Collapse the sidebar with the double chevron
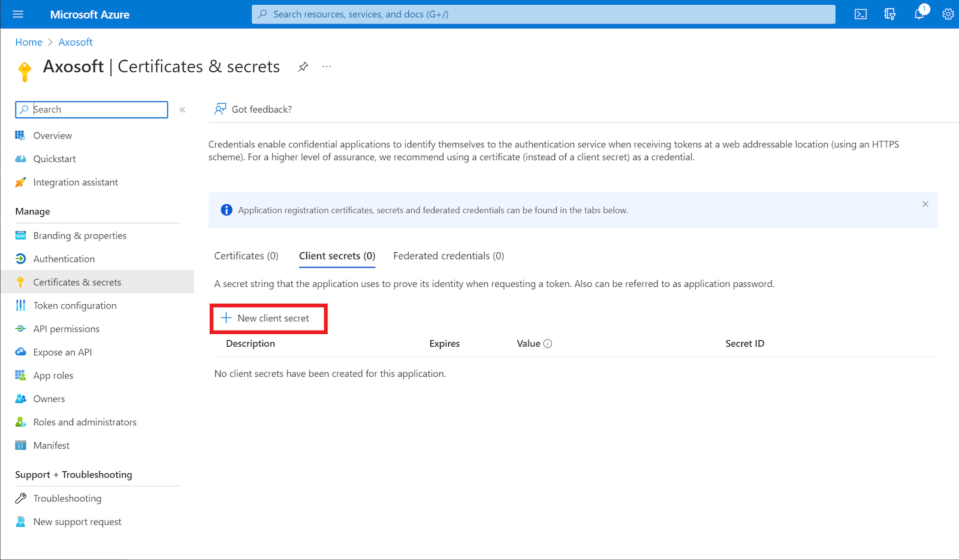This screenshot has height=560, width=959. click(182, 110)
